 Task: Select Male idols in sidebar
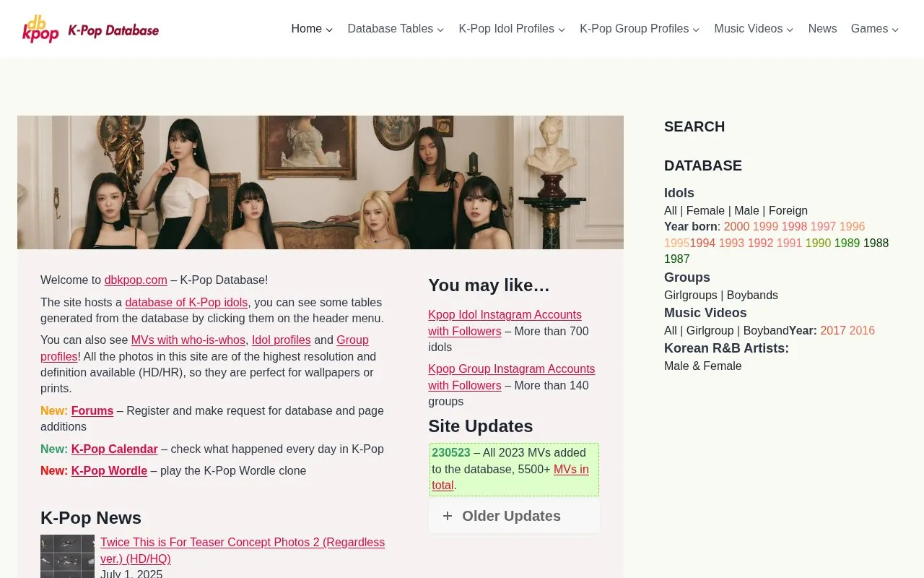[x=746, y=210]
